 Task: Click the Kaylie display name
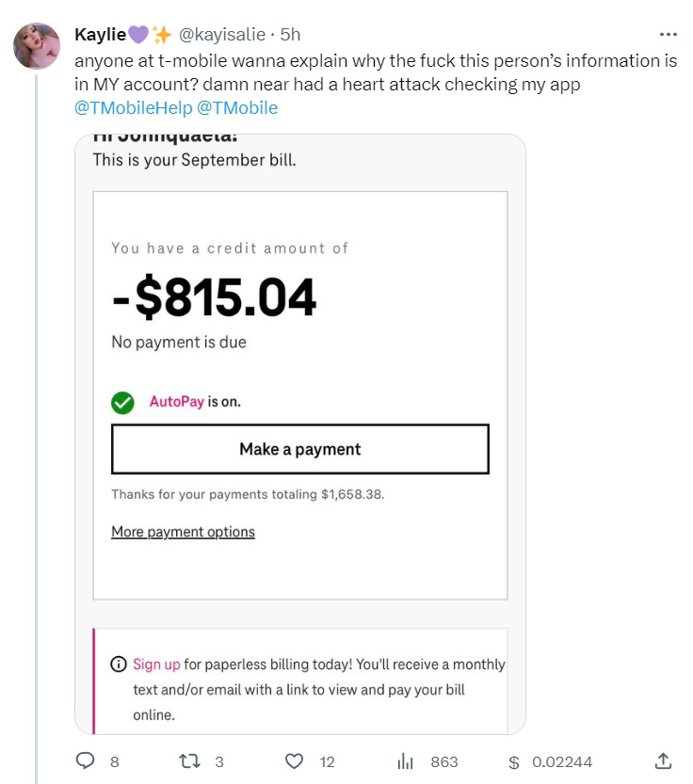[100, 35]
